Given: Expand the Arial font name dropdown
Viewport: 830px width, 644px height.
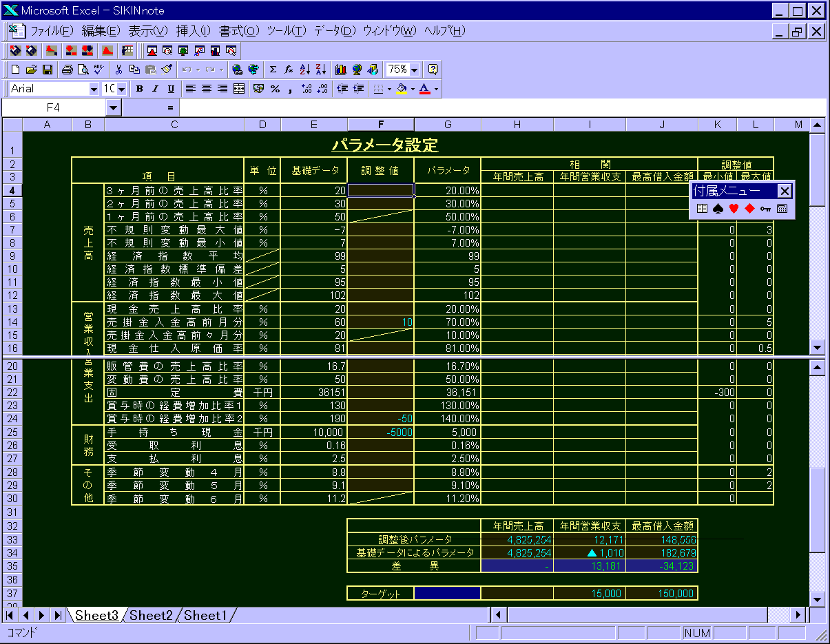Looking at the screenshot, I should click(x=94, y=89).
